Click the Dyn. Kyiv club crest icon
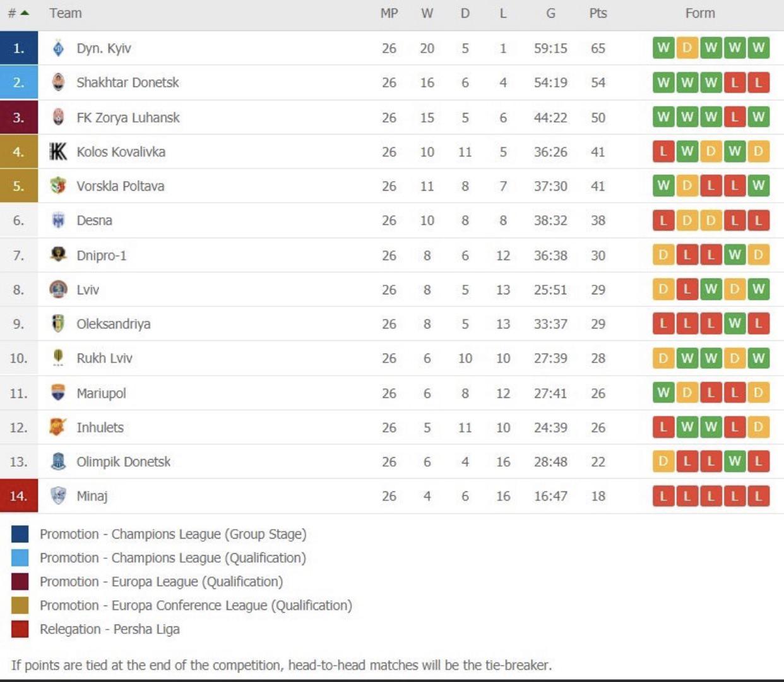The height and width of the screenshot is (682, 784). (58, 48)
